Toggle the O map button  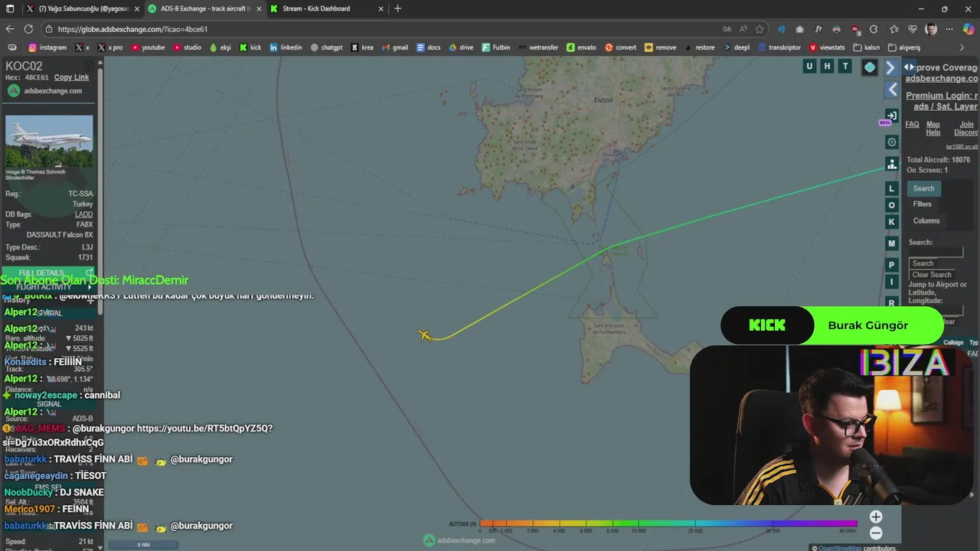coord(891,205)
